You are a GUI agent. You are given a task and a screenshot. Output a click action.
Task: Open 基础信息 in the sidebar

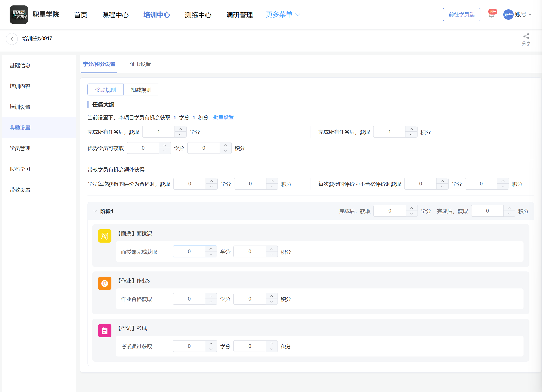point(20,65)
